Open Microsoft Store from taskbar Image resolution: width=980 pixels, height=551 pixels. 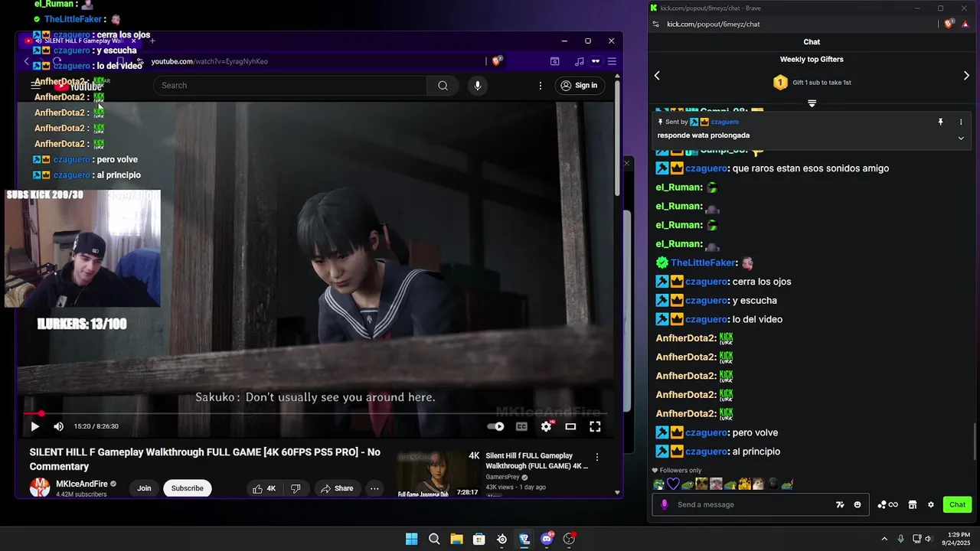point(479,539)
